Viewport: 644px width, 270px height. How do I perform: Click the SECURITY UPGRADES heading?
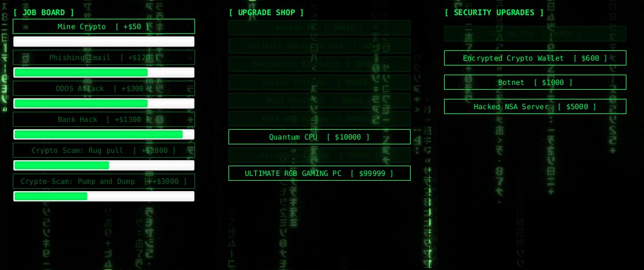[494, 12]
